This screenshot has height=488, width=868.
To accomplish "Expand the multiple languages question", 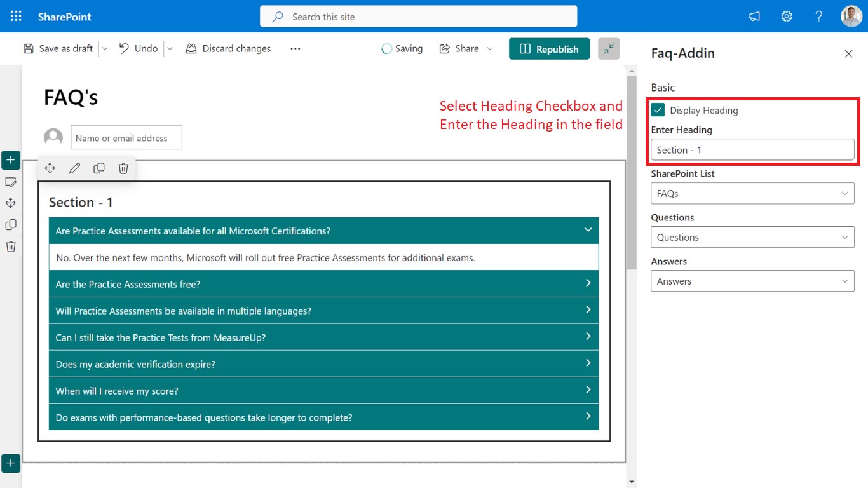I will coord(323,311).
